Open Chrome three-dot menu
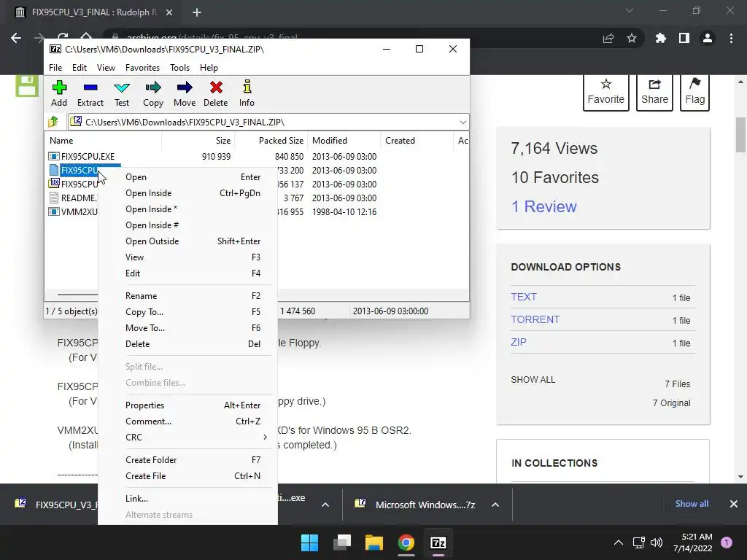Image resolution: width=747 pixels, height=560 pixels. click(731, 38)
